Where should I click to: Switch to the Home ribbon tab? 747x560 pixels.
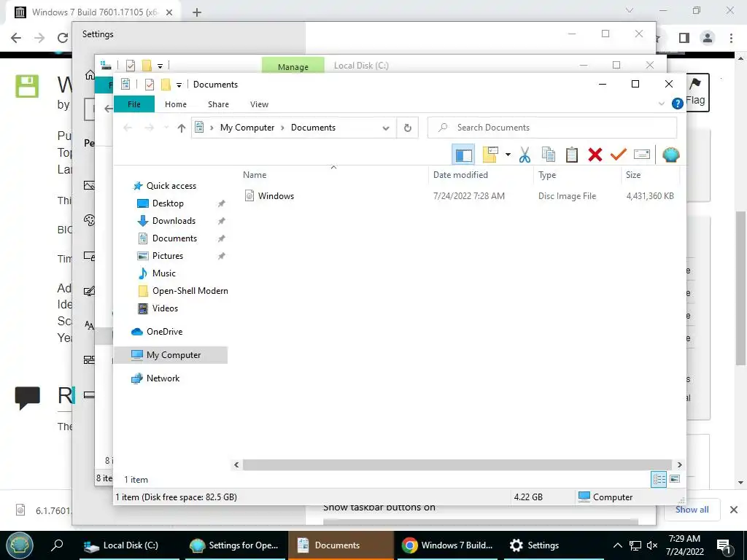point(176,104)
